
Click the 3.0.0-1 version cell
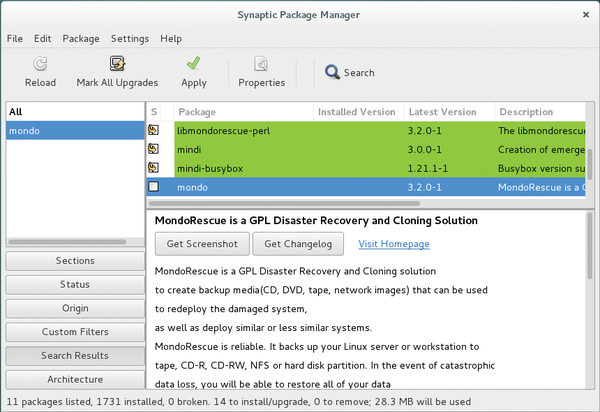424,150
